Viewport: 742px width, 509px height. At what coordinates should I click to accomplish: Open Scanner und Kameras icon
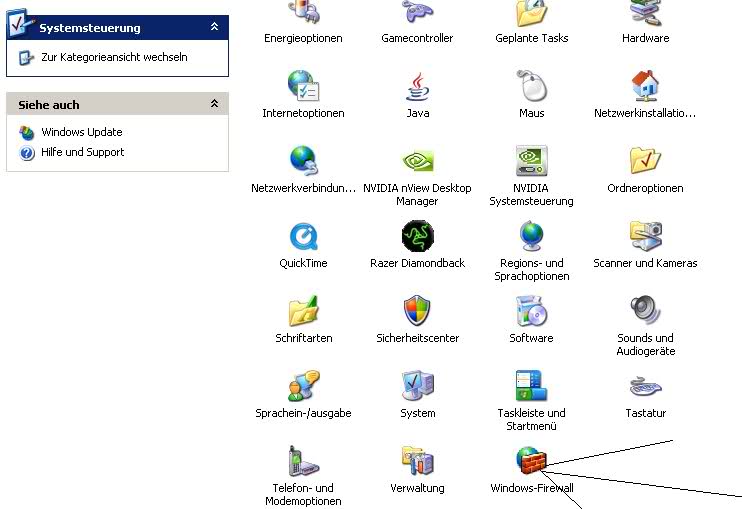click(x=645, y=236)
